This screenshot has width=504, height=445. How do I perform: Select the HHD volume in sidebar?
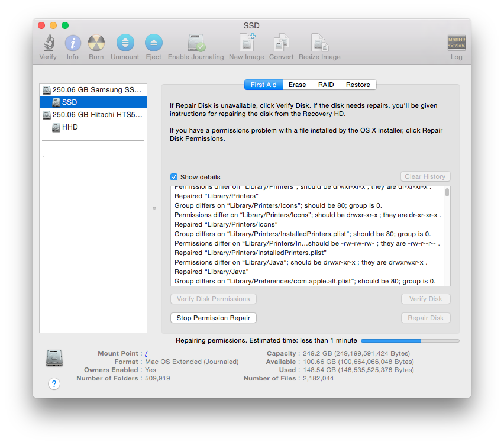coord(93,127)
